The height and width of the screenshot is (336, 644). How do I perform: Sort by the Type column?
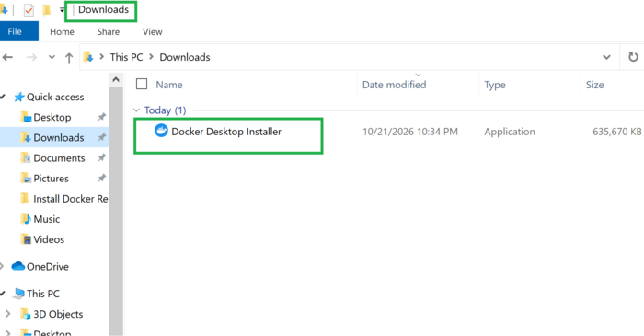[495, 85]
